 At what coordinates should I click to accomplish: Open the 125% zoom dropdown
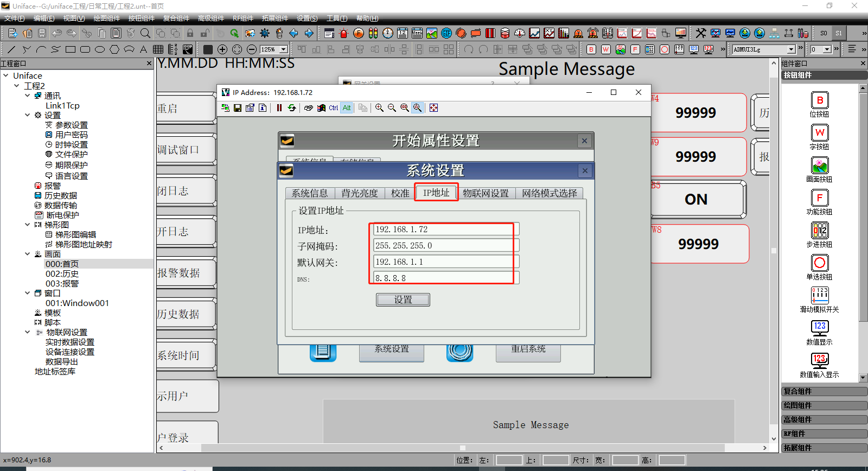click(284, 49)
